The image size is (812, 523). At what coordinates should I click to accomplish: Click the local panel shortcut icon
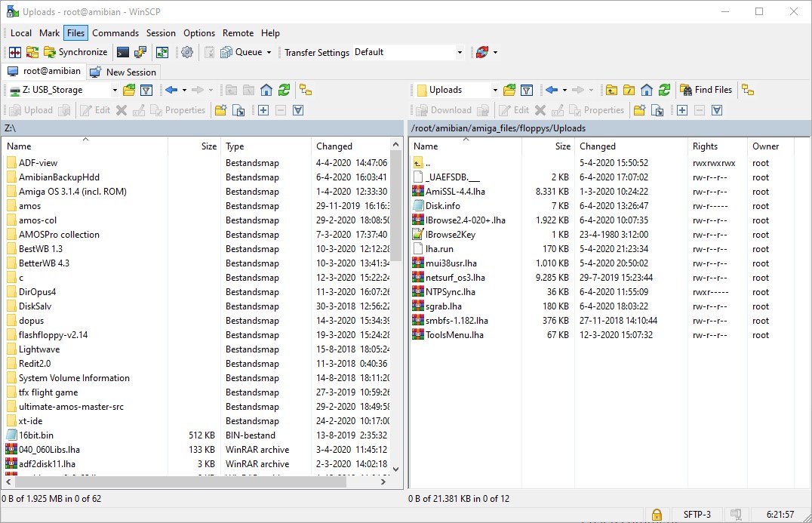tap(238, 110)
